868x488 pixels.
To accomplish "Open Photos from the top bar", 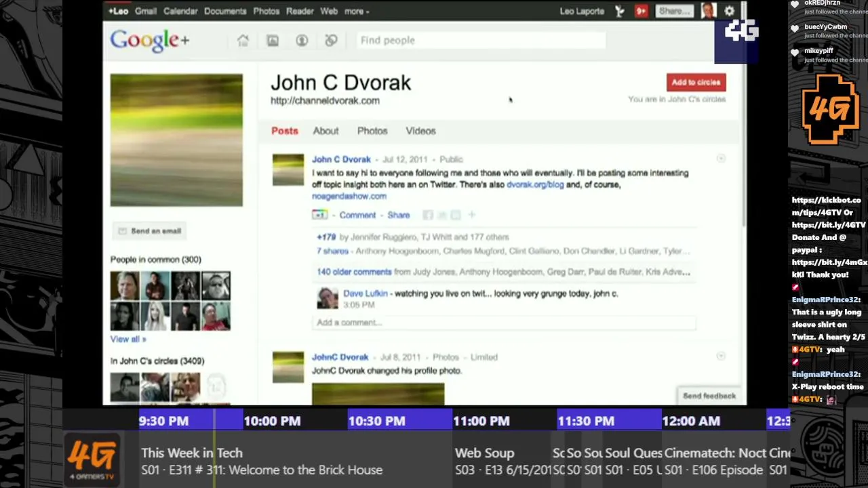I will pos(266,11).
